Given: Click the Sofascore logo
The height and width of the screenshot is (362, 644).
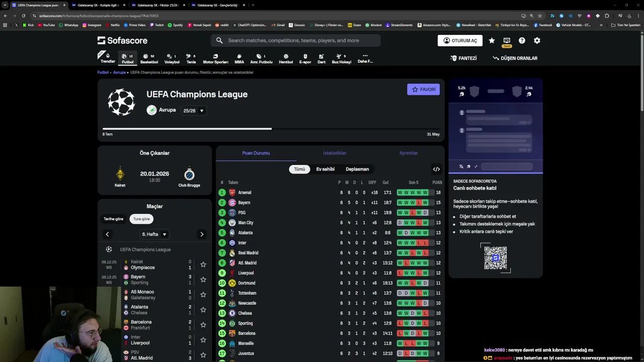Looking at the screenshot, I should 122,40.
